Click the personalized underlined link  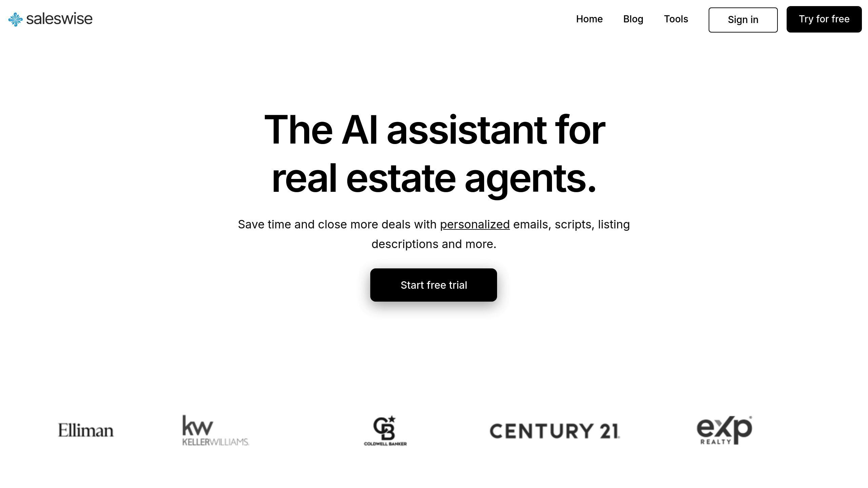475,224
